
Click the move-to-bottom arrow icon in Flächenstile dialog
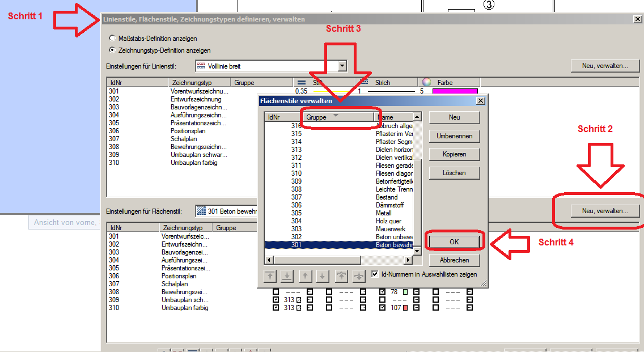[287, 276]
